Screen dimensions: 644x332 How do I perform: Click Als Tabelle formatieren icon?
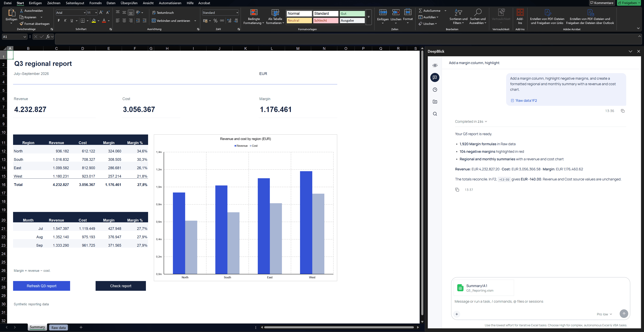click(x=275, y=13)
